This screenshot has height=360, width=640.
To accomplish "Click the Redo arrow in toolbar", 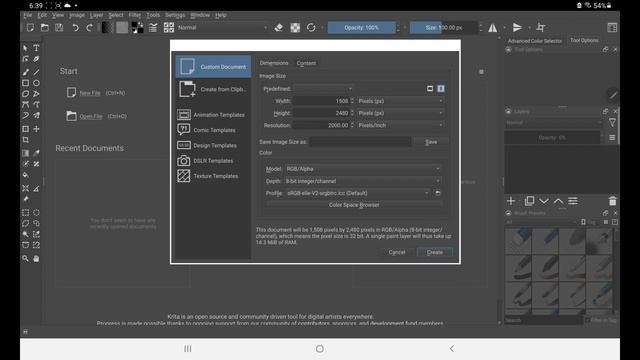I will coord(89,28).
